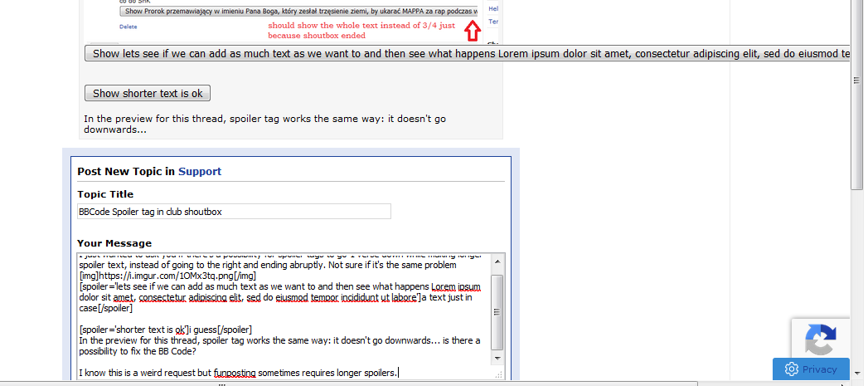Click the 'Show Prorok przemawiający' button in the screenshot image
Viewport: 868px width, 386px height.
[299, 11]
